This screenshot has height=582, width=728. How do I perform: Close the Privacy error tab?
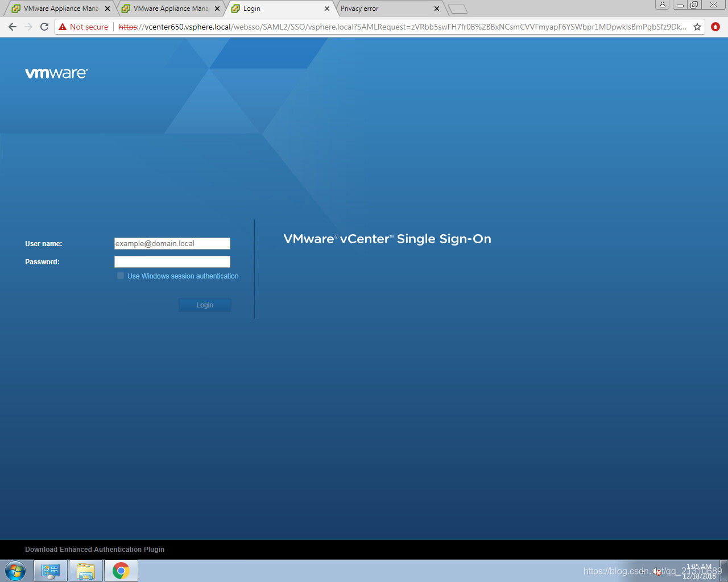pyautogui.click(x=437, y=9)
